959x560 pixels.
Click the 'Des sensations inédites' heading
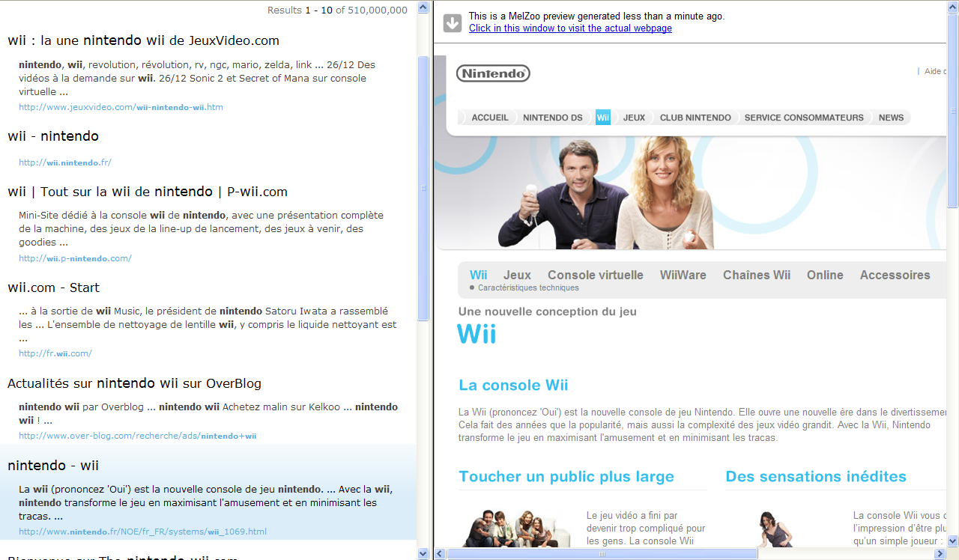816,477
